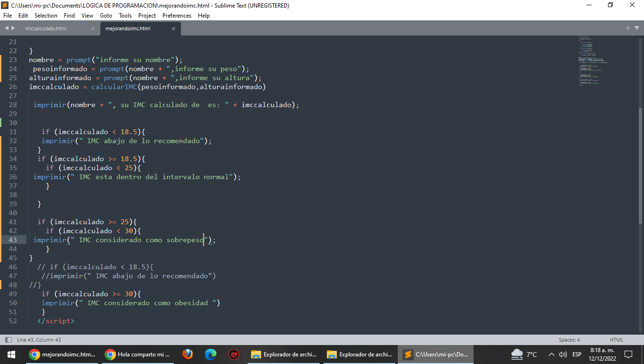Open the notification center icon

click(x=629, y=355)
